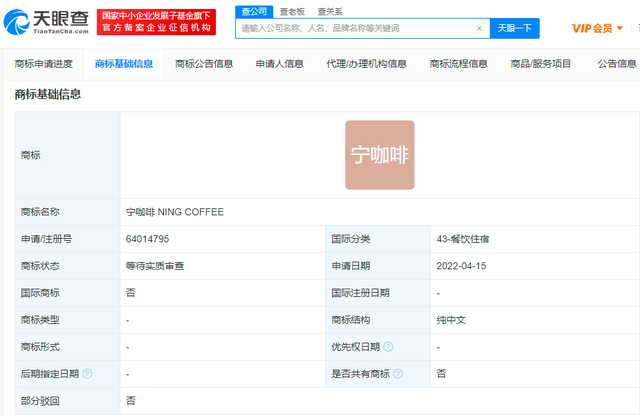Open 商标流程信息 tab
This screenshot has width=640, height=416.
pos(458,64)
